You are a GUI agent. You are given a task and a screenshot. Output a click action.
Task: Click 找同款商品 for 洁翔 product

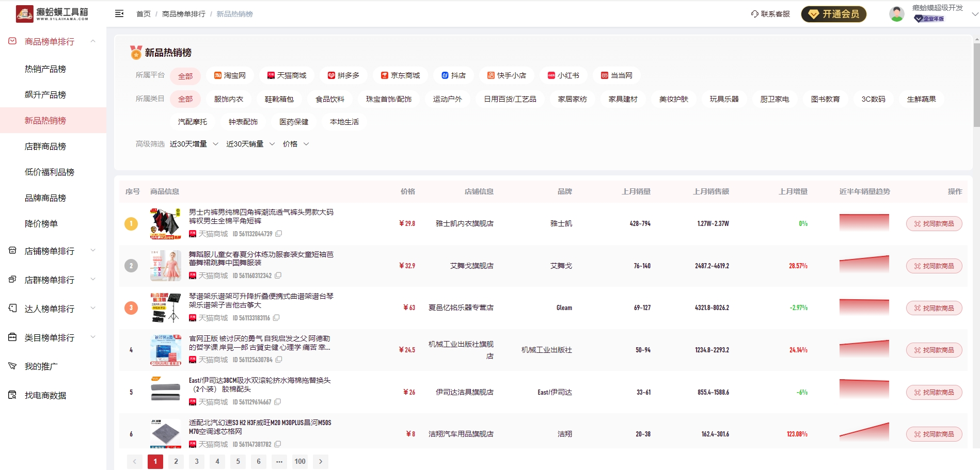(x=934, y=434)
